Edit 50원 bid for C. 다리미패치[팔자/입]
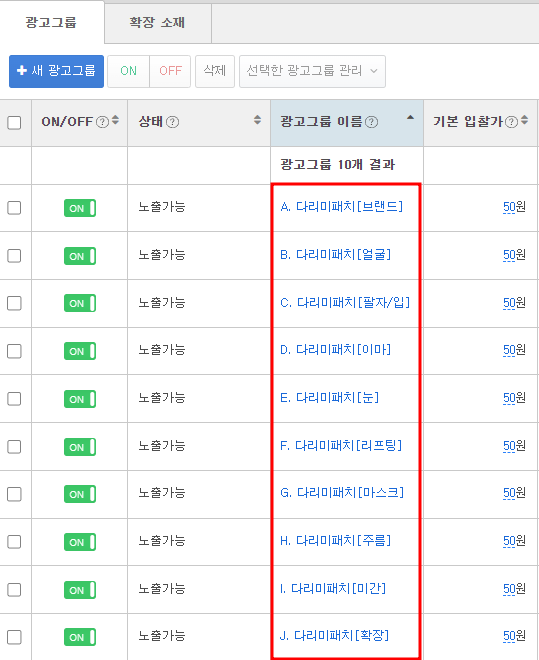539x660 pixels. tap(514, 303)
